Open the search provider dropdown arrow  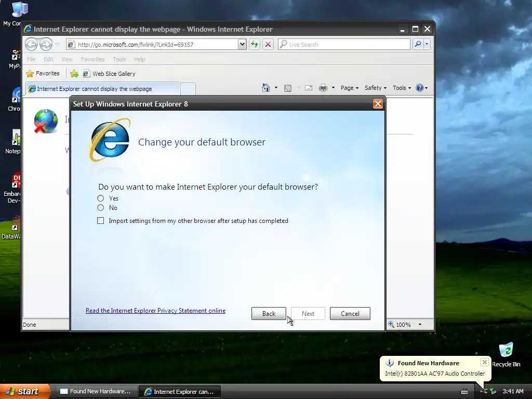[427, 44]
